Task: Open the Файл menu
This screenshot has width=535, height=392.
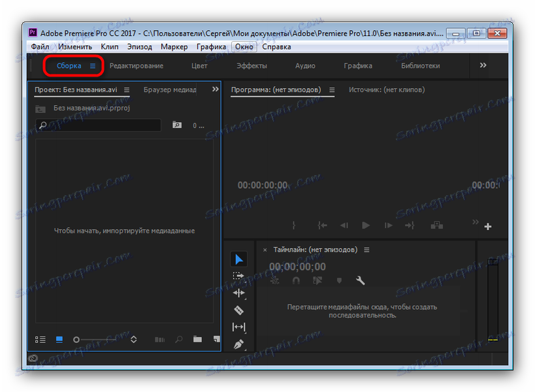Action: [40, 47]
